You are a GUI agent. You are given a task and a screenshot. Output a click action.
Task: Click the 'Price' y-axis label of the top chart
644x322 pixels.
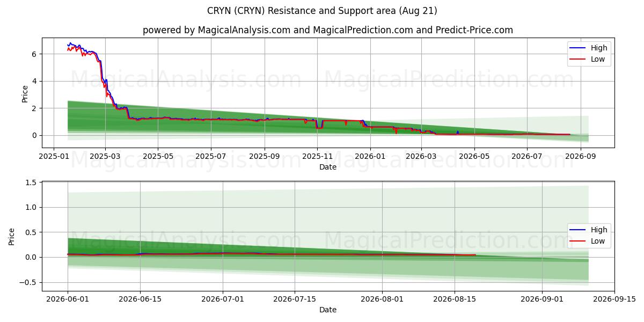click(x=25, y=93)
